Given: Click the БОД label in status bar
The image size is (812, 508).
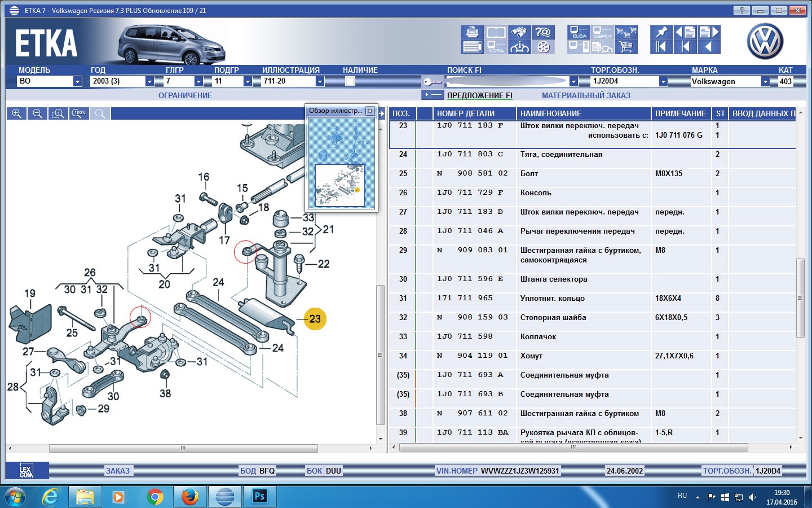Looking at the screenshot, I should pyautogui.click(x=248, y=471).
